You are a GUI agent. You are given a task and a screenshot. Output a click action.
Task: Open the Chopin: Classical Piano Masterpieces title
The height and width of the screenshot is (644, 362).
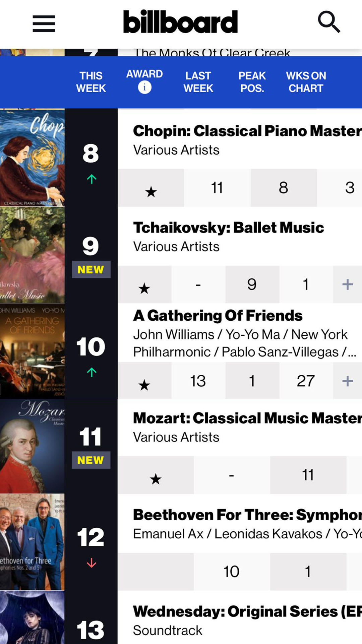click(x=247, y=131)
